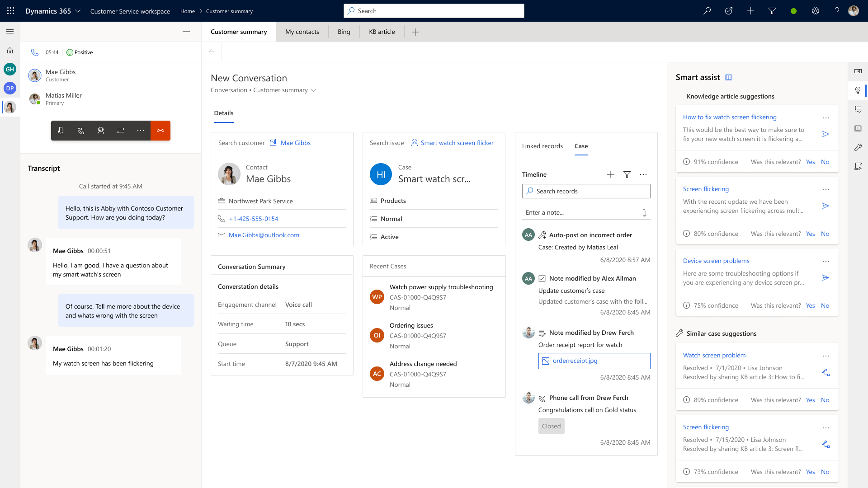Attach a file to the timeline note
The image size is (868, 488).
645,213
